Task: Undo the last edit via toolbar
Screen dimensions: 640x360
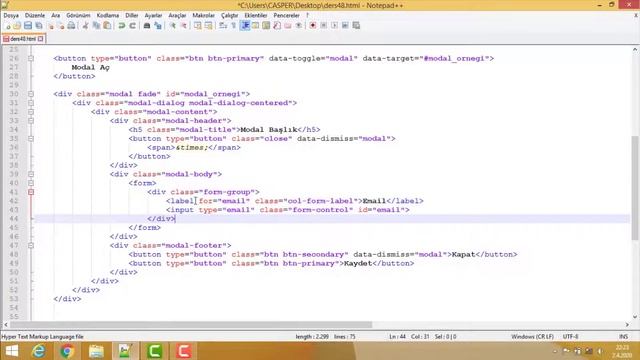Action: click(122, 26)
